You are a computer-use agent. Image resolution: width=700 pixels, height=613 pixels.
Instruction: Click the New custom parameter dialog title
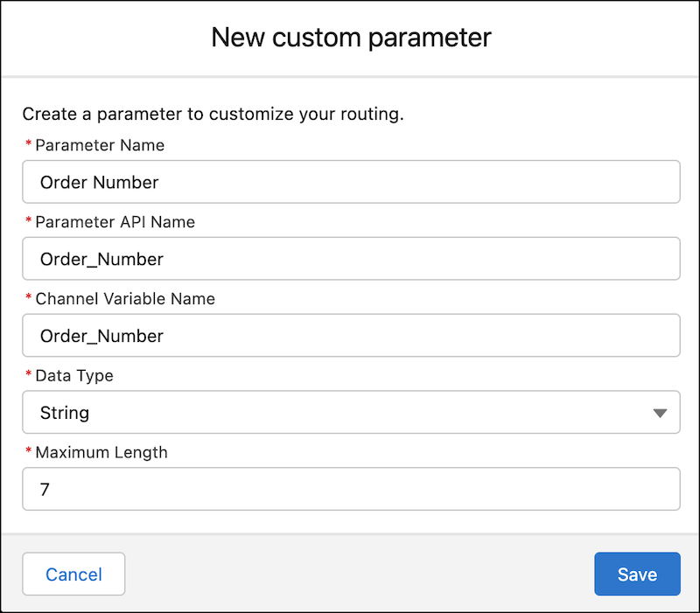tap(350, 38)
